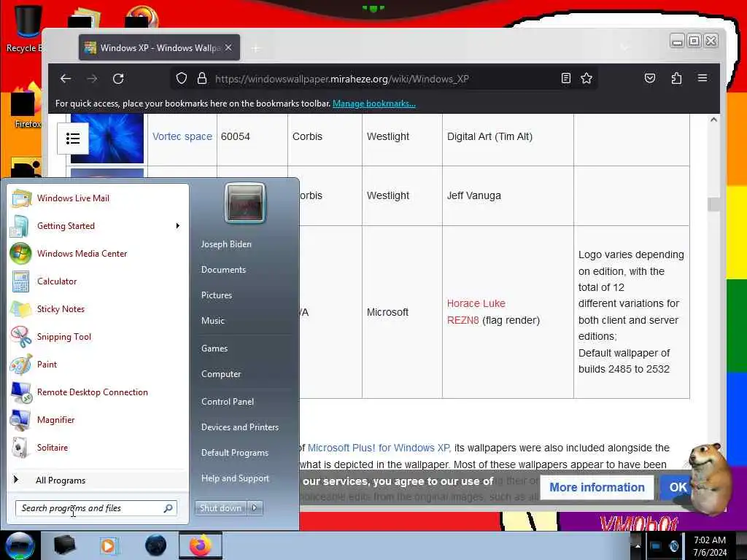
Task: Open Horace Luke link
Action: pyautogui.click(x=476, y=304)
